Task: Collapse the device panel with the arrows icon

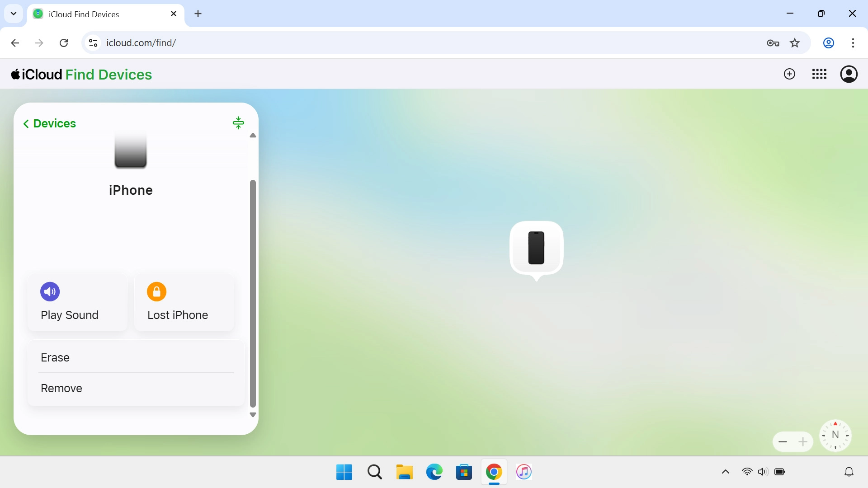Action: (x=238, y=122)
